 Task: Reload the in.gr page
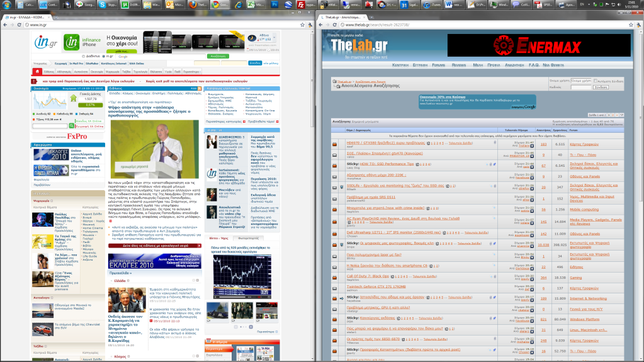(20, 25)
